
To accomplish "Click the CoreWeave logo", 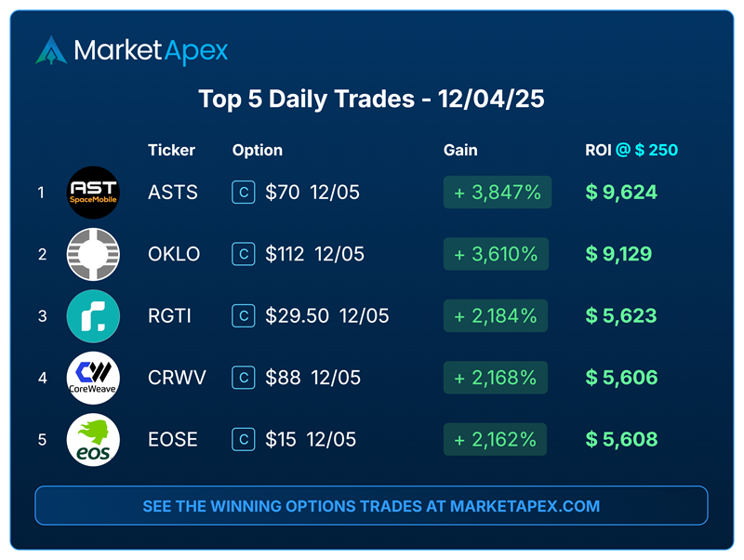I will pyautogui.click(x=93, y=378).
